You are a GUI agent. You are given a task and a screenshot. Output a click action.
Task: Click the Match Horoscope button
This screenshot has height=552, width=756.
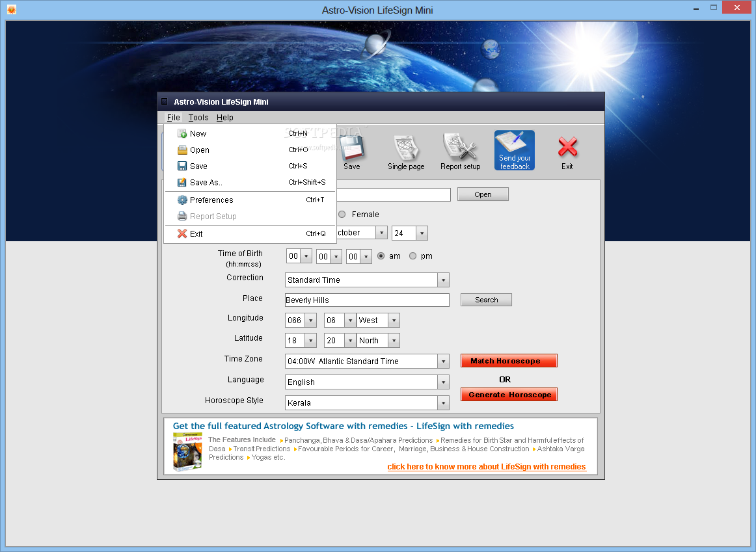tap(509, 361)
